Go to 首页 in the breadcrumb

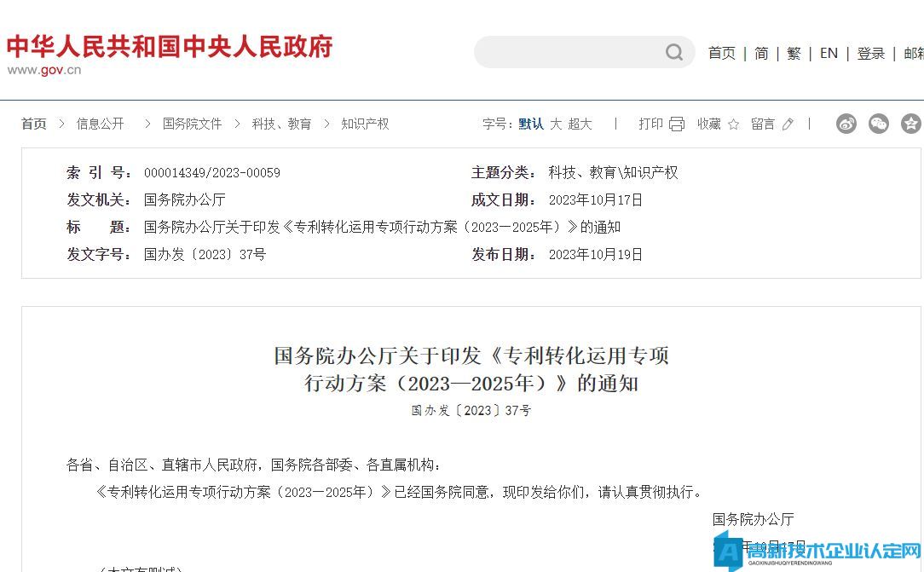coord(33,124)
